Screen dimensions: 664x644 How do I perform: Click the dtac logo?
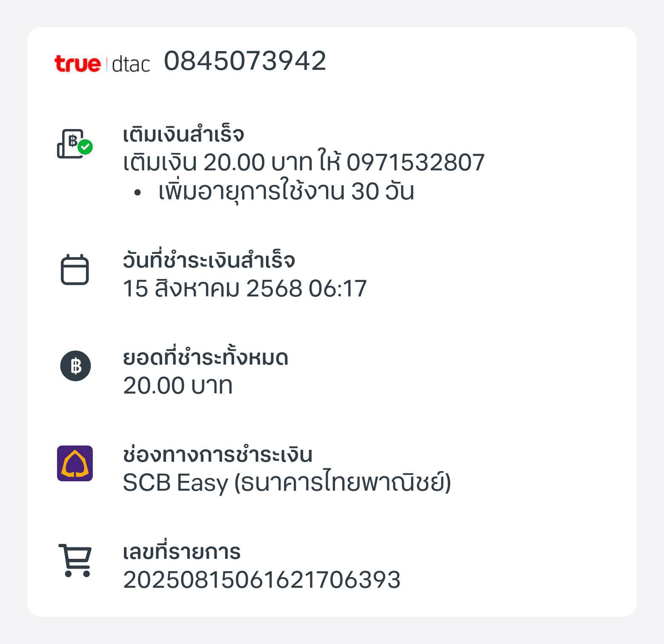[x=131, y=63]
